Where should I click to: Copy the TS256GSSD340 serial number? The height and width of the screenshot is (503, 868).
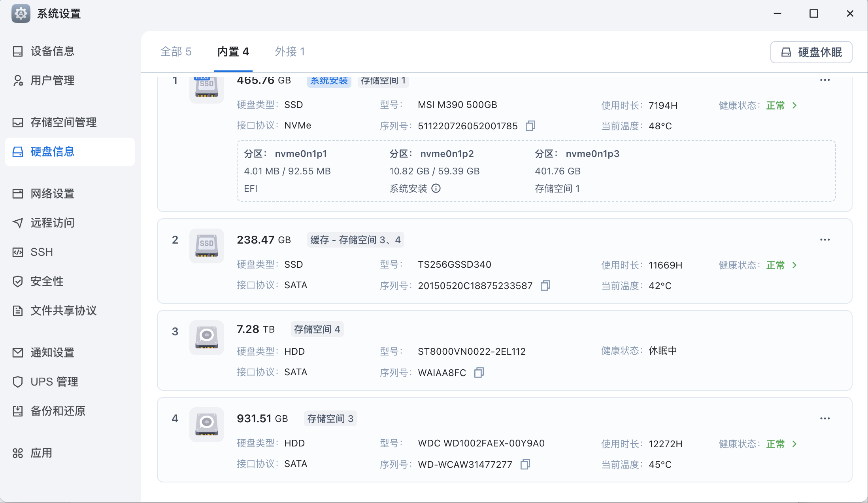click(x=545, y=286)
